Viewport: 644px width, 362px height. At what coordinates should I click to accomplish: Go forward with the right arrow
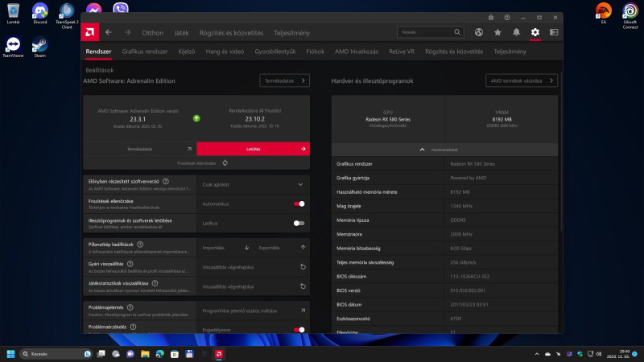(x=127, y=32)
